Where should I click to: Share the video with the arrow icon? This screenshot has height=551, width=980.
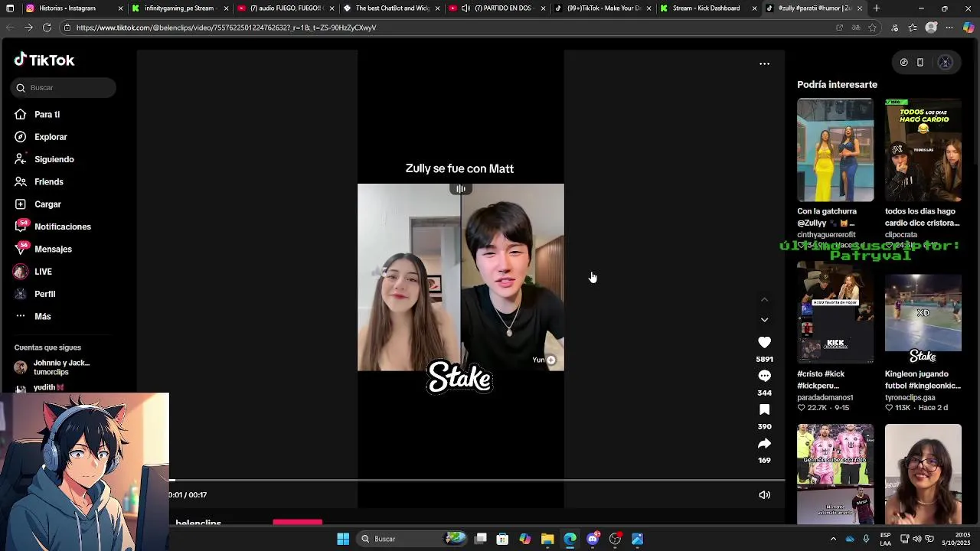click(764, 443)
